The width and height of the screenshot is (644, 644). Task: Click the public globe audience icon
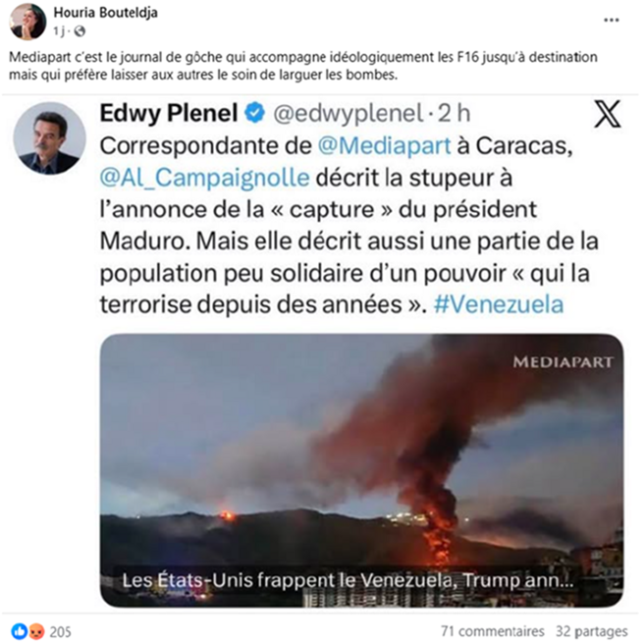tap(80, 31)
